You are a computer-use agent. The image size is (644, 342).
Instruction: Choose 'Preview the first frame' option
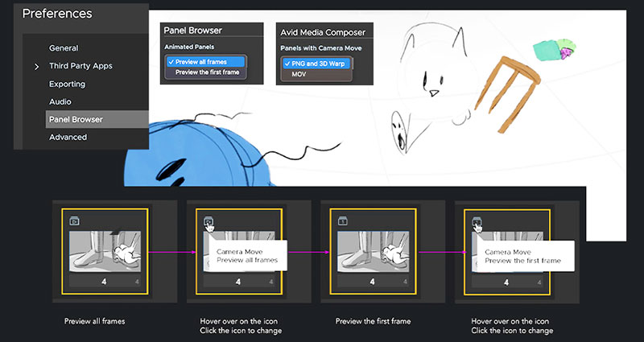[207, 72]
